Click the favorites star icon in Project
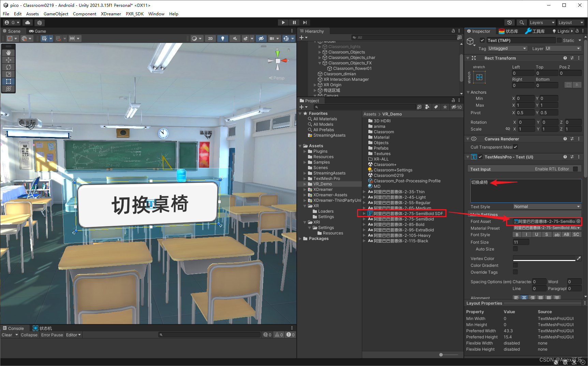 pyautogui.click(x=445, y=107)
